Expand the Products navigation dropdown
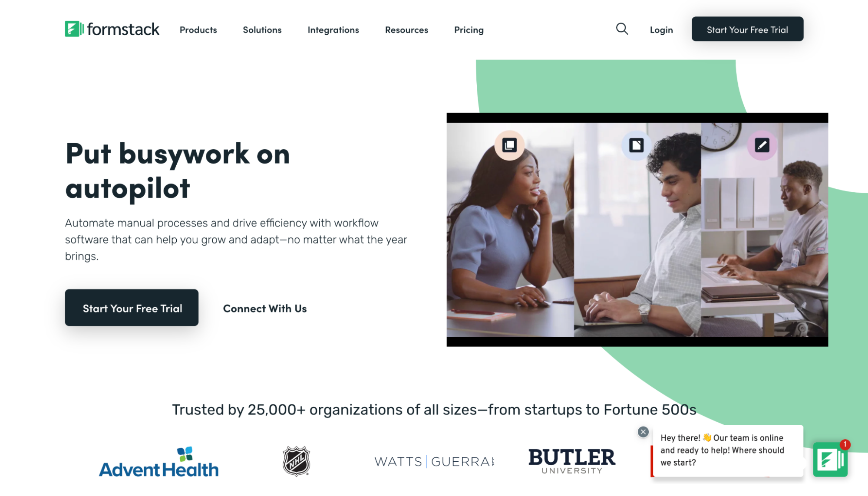The image size is (868, 496). click(198, 29)
